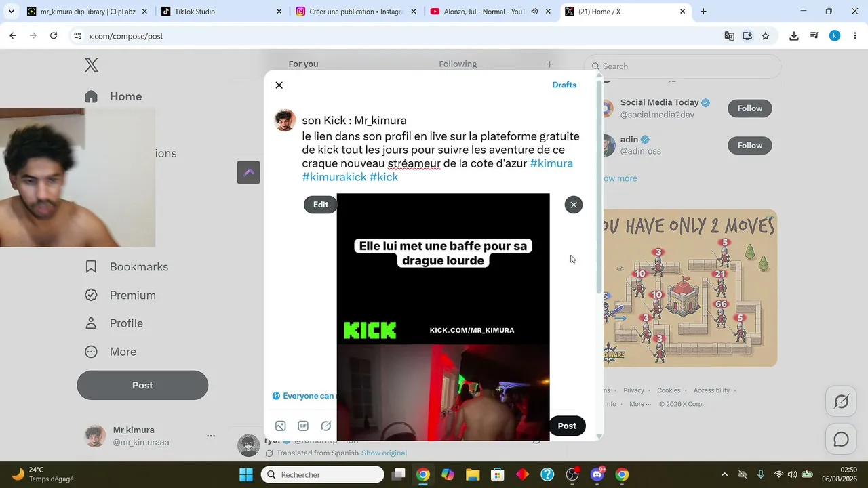Open the Chrome three-dot menu
This screenshot has width=868, height=488.
(x=855, y=36)
